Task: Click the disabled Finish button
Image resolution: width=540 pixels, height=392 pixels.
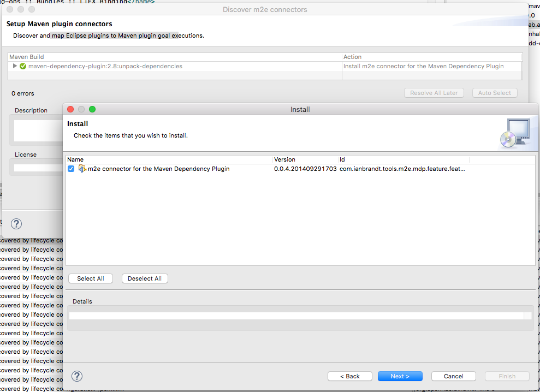Action: (507, 376)
